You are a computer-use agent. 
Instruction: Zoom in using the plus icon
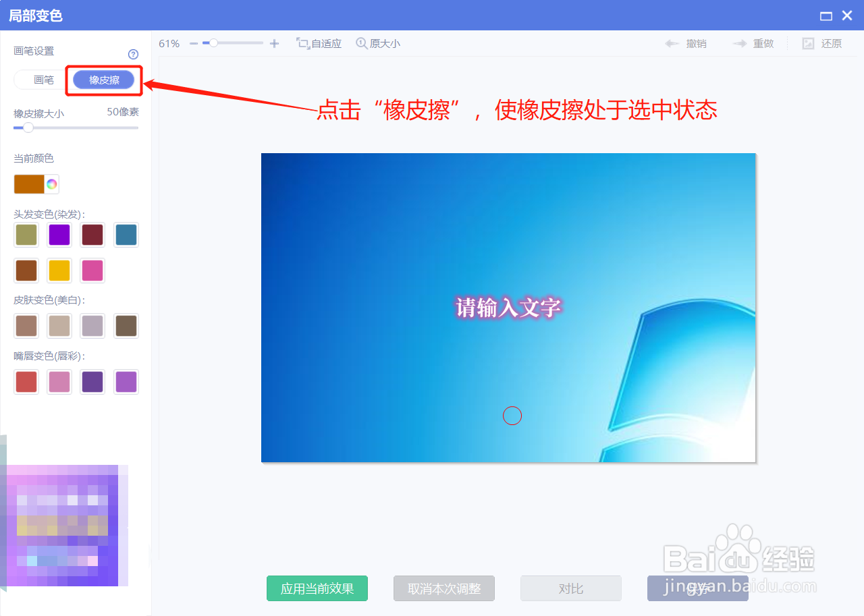point(274,43)
